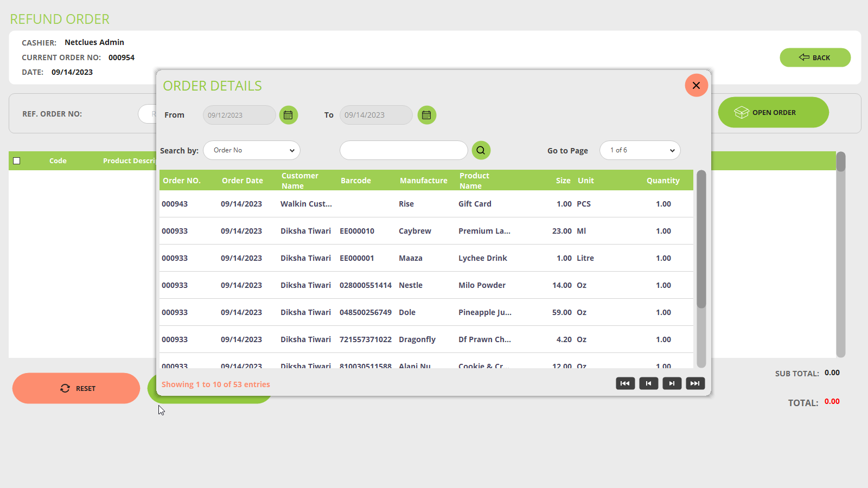
Task: Close the Order Details dialog
Action: pos(696,85)
